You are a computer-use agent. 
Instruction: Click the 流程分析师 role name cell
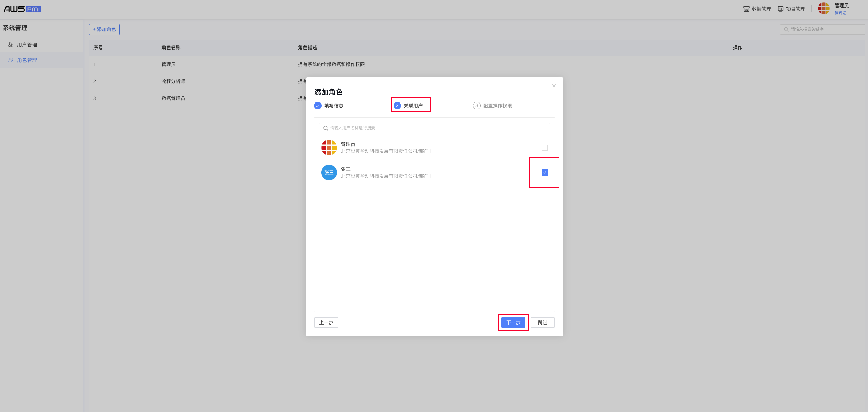tap(173, 81)
